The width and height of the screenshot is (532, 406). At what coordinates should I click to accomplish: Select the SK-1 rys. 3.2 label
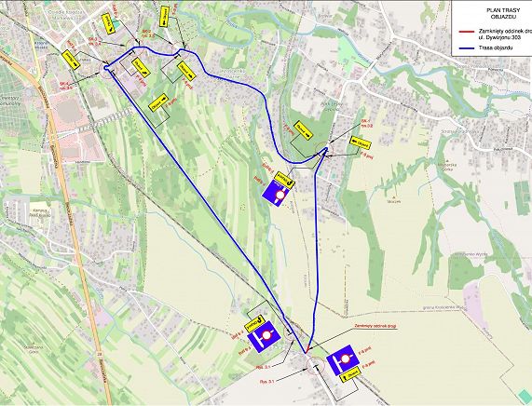coord(367,123)
